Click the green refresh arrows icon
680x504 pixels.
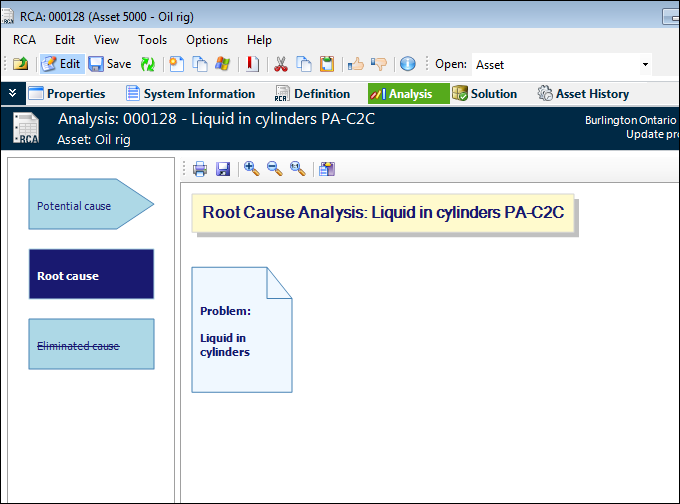[148, 64]
